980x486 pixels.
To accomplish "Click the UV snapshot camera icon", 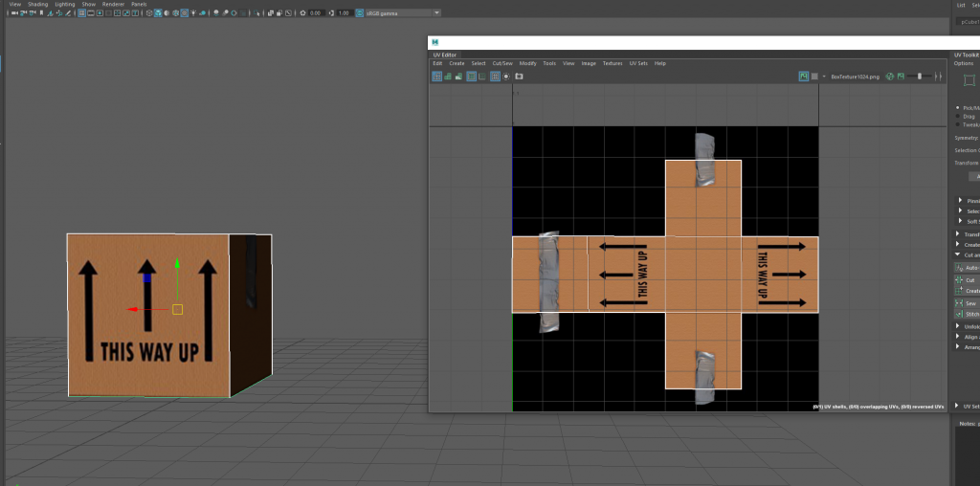I will 520,76.
